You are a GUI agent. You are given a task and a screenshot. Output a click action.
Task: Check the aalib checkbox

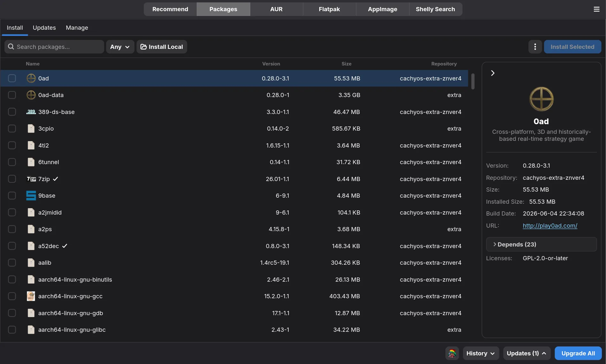click(12, 262)
